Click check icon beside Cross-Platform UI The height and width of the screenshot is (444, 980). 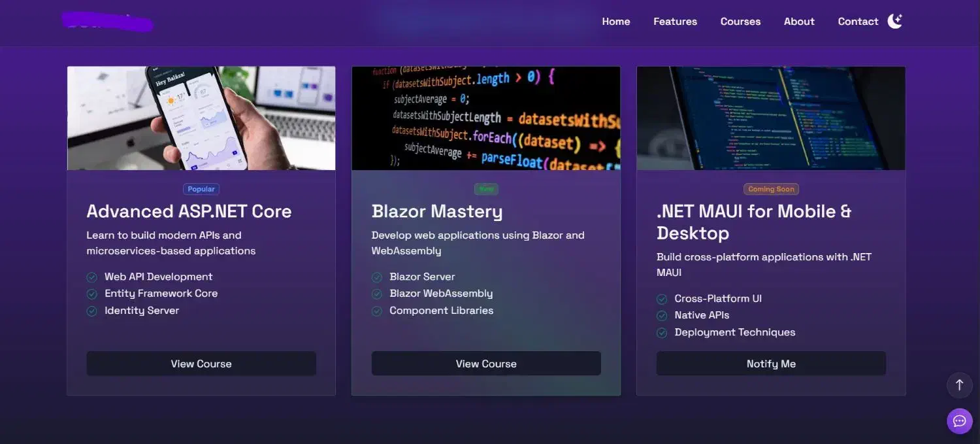click(662, 299)
